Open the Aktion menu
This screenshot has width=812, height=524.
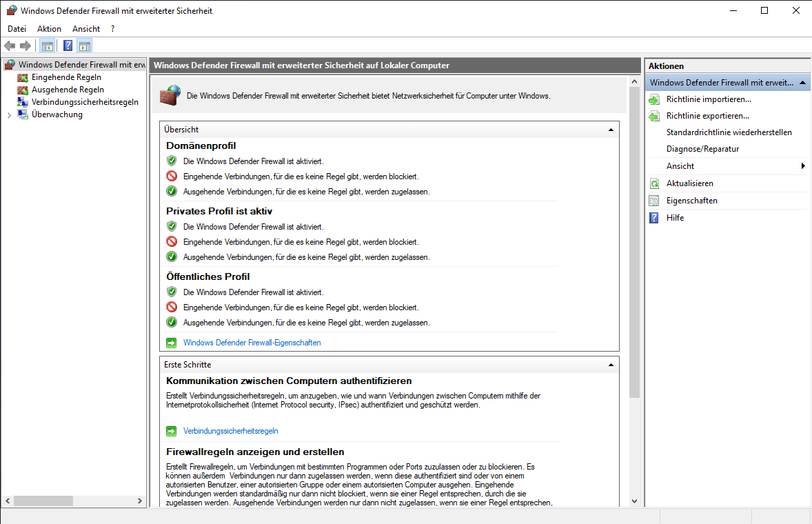pyautogui.click(x=49, y=29)
